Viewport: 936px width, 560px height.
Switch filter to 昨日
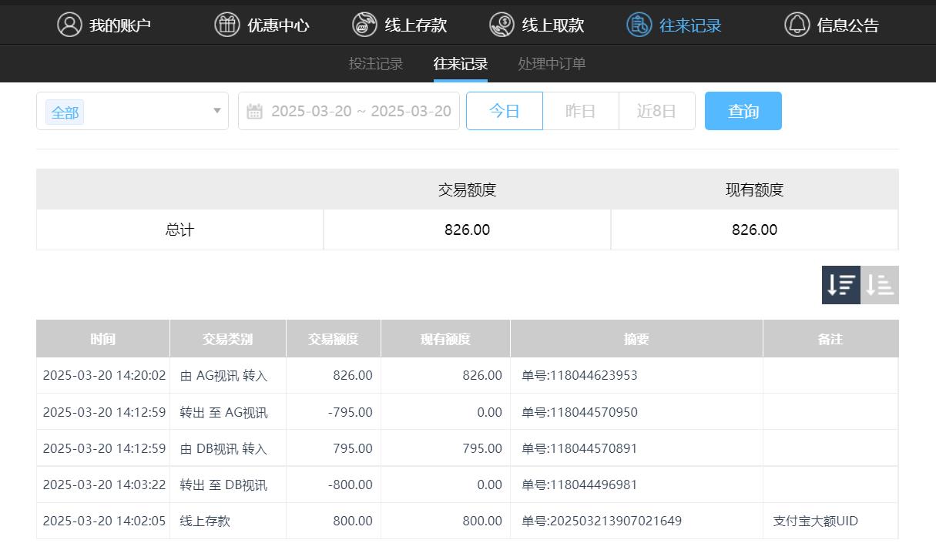tap(580, 110)
